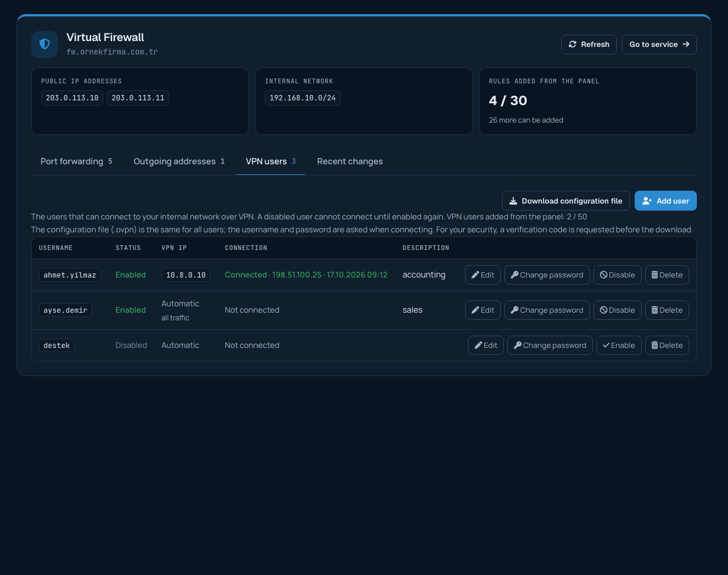Change password for destek
The height and width of the screenshot is (575, 728).
(x=550, y=346)
